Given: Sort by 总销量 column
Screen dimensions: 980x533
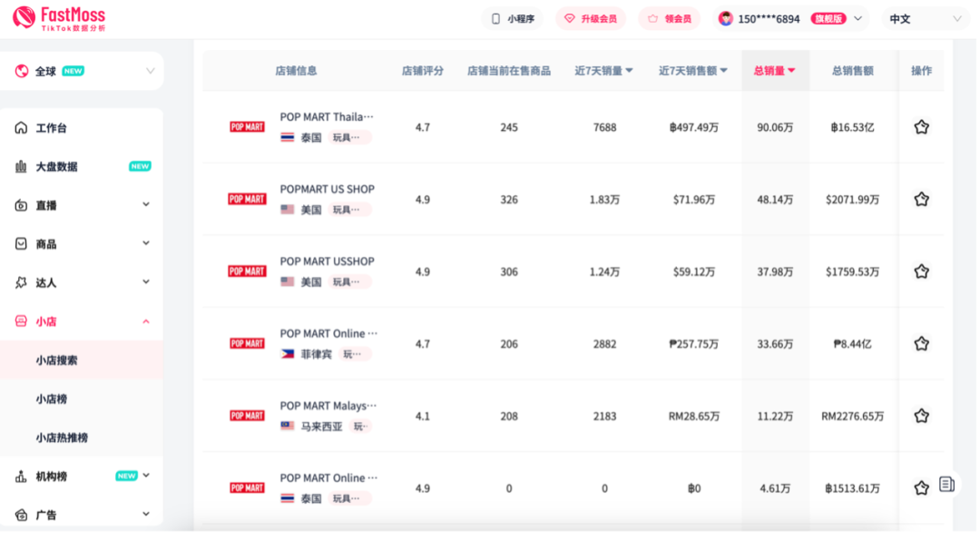Looking at the screenshot, I should click(x=774, y=71).
